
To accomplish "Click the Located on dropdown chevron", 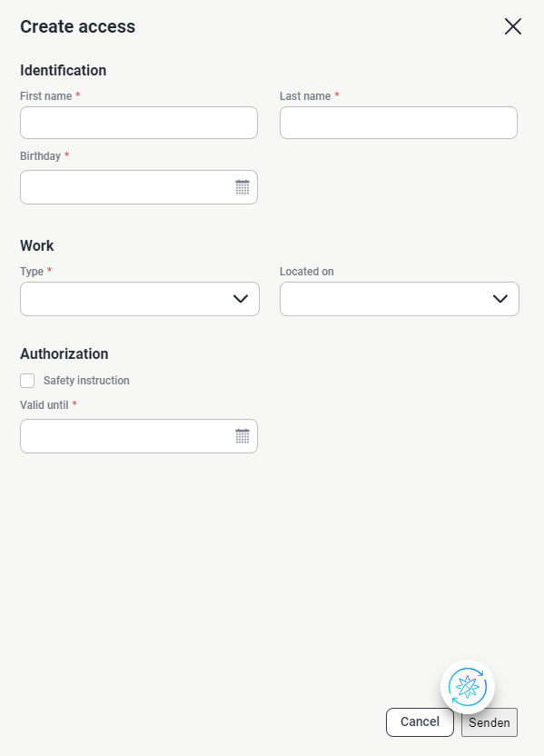I will pyautogui.click(x=499, y=298).
